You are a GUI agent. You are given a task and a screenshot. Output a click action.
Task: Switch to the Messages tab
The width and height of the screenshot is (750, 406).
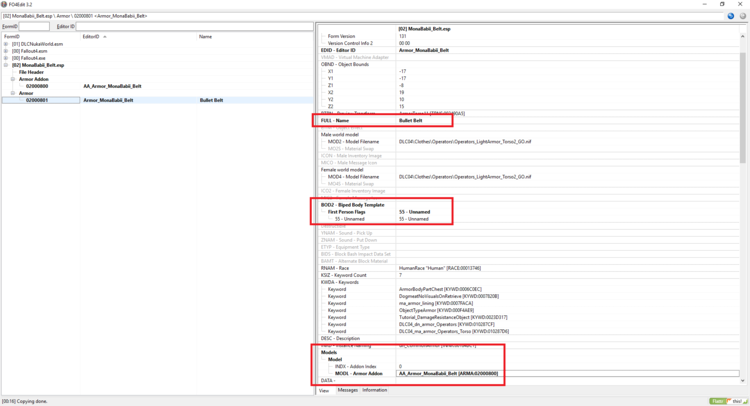pyautogui.click(x=348, y=390)
